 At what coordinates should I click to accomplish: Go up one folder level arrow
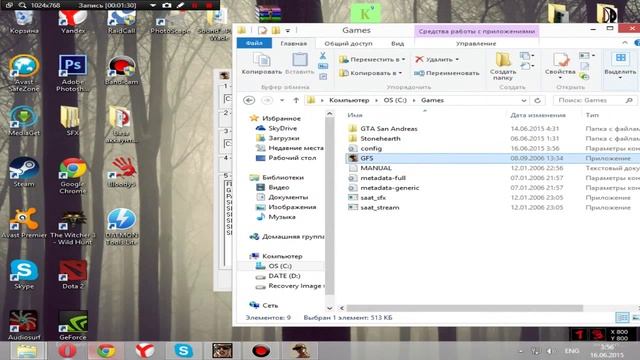(296, 100)
